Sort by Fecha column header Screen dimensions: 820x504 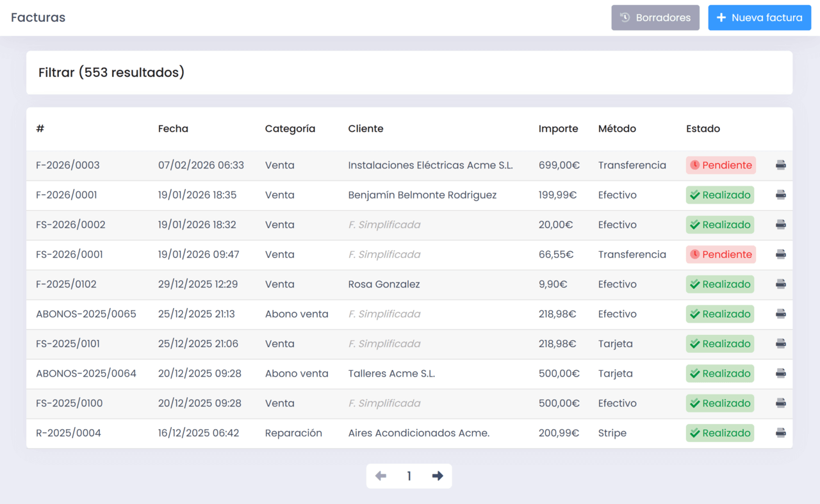(x=173, y=129)
